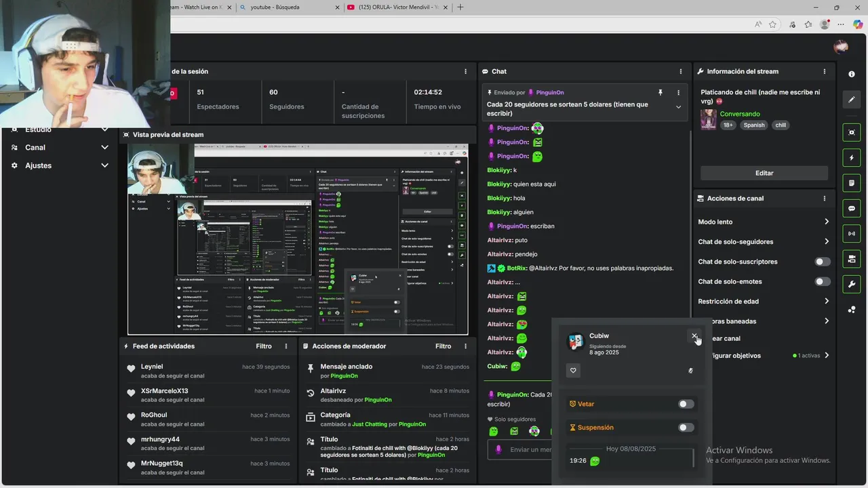Click the info icon in right sidebar
This screenshot has height=488, width=868.
(852, 74)
